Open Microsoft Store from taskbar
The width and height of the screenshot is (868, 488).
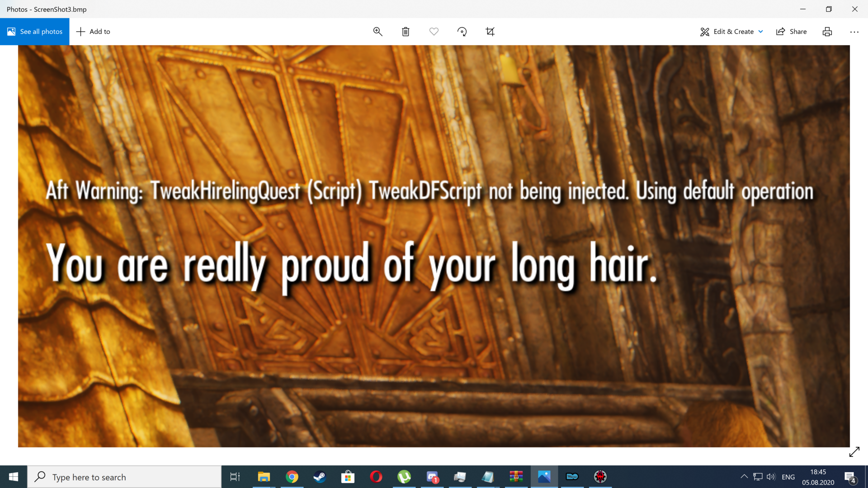pyautogui.click(x=348, y=477)
